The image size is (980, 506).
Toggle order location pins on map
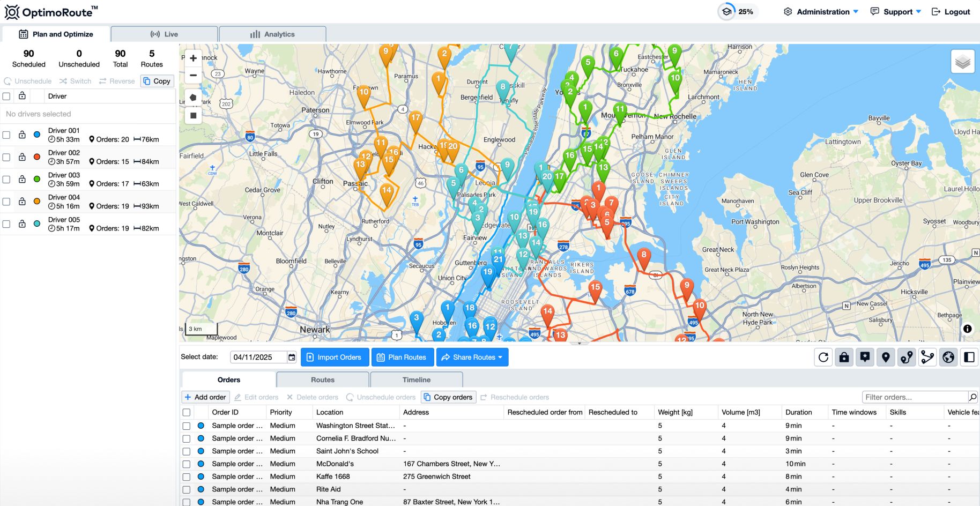click(886, 358)
